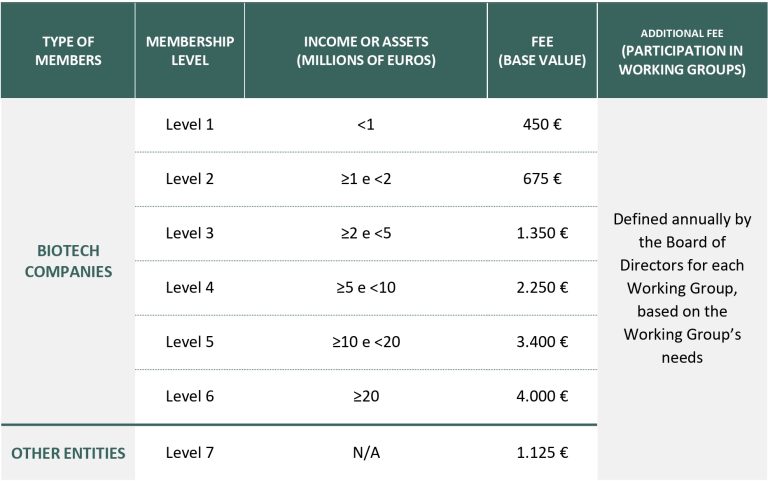Select the Level 1 row label
Screen dimensions: 768x481
click(x=190, y=125)
